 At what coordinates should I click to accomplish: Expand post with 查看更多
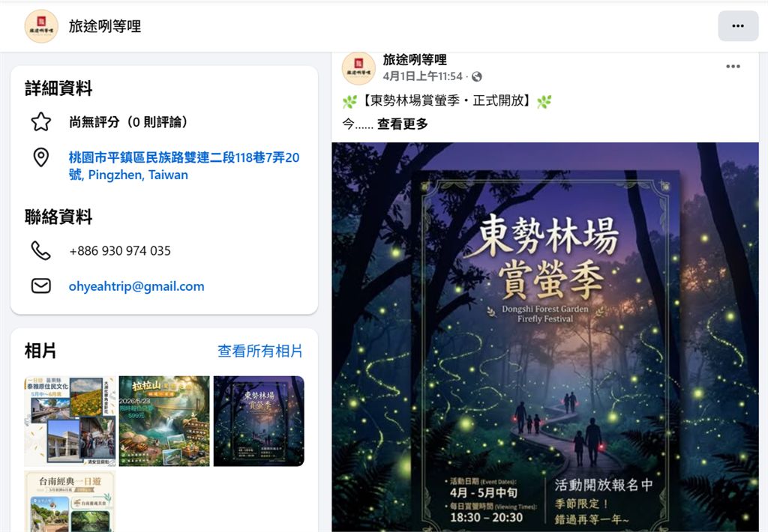click(x=403, y=124)
